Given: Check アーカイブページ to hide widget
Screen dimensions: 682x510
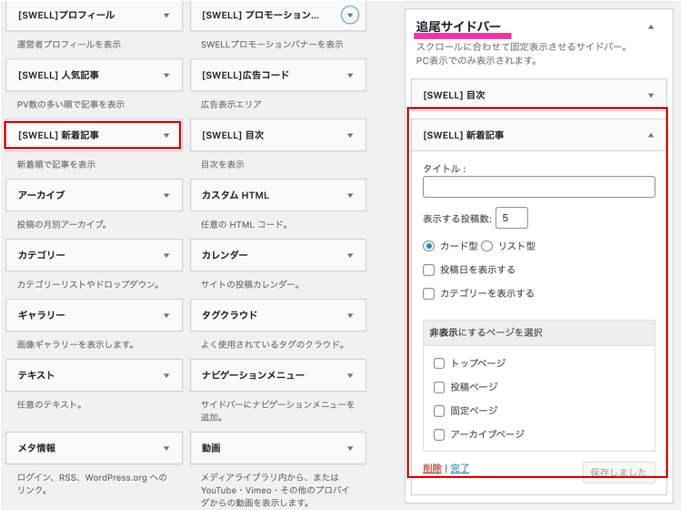Looking at the screenshot, I should pos(439,434).
